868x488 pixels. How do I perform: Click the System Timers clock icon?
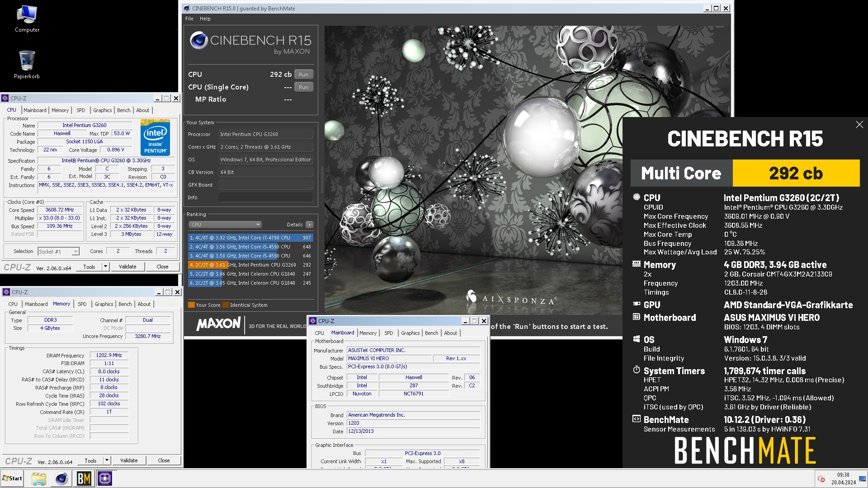[x=637, y=370]
